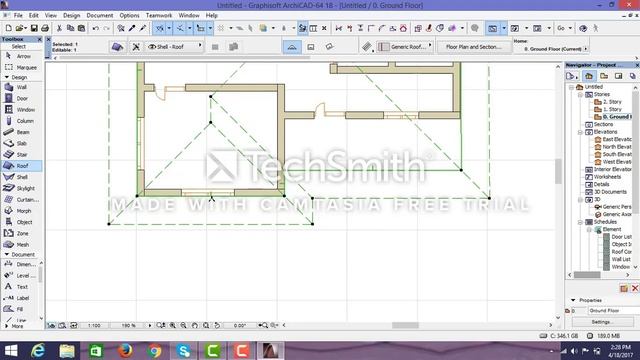Open the Shell - Roof layer dropdown

(175, 47)
